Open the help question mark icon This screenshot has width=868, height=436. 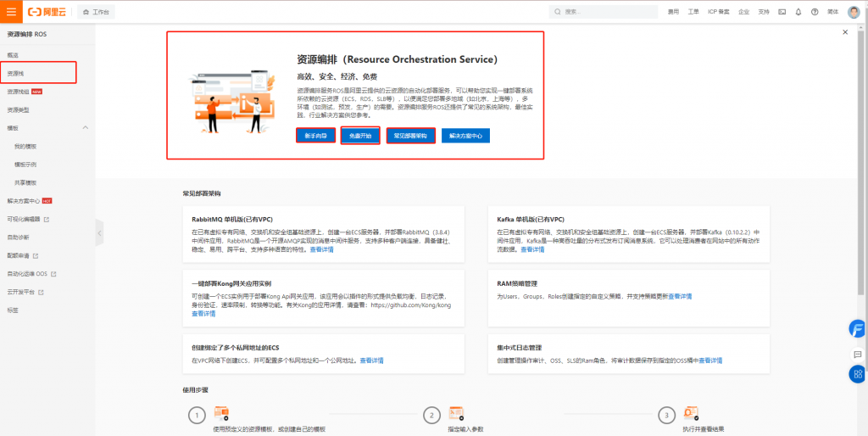pyautogui.click(x=815, y=12)
